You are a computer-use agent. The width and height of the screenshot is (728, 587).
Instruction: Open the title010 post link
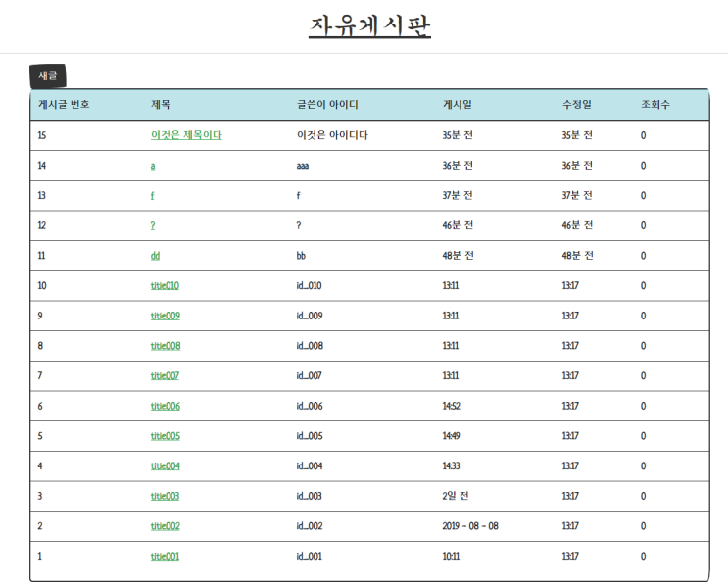point(165,285)
